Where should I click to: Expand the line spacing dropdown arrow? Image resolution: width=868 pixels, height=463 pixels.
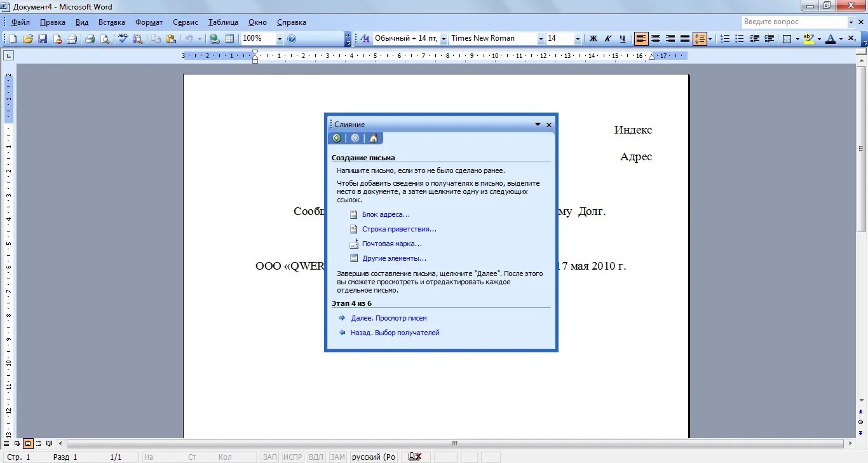coord(711,39)
